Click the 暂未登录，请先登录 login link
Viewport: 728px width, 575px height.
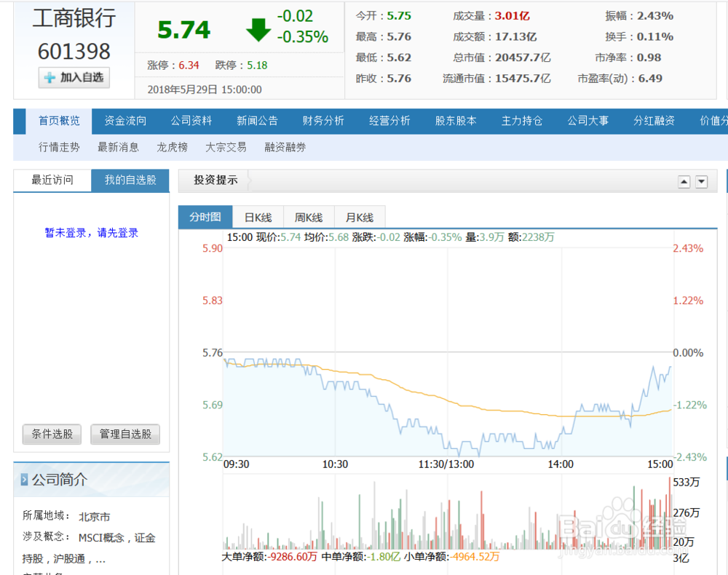[x=92, y=233]
